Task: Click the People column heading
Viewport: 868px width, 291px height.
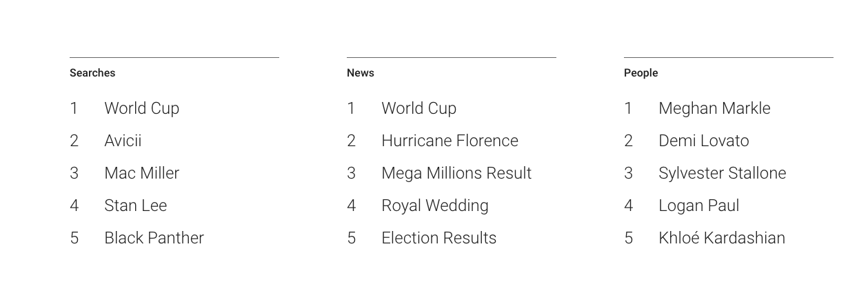Action: point(640,73)
